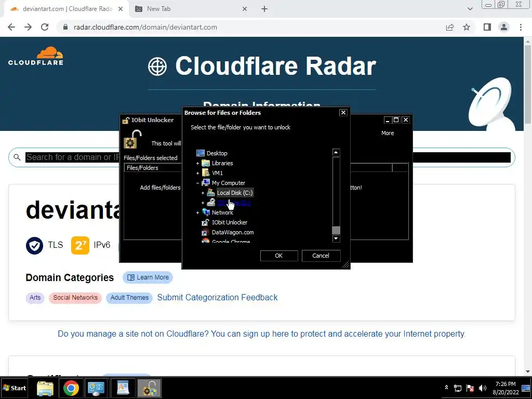Expand the Libraries tree node
Image resolution: width=532 pixels, height=399 pixels.
pyautogui.click(x=197, y=163)
